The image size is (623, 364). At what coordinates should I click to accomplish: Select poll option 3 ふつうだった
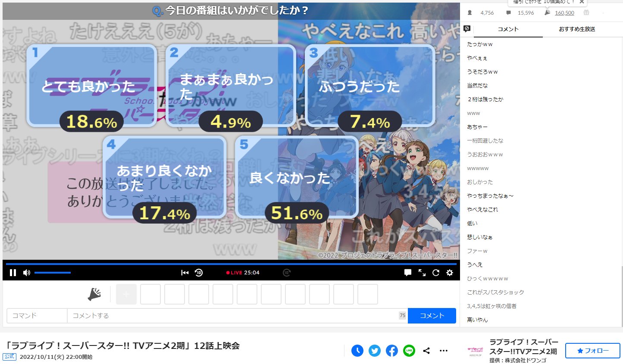(370, 86)
